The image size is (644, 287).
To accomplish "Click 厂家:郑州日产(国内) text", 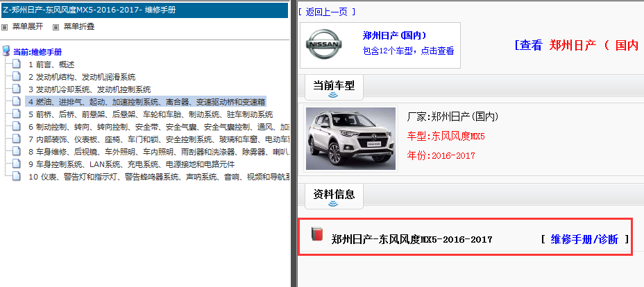I will tap(452, 117).
